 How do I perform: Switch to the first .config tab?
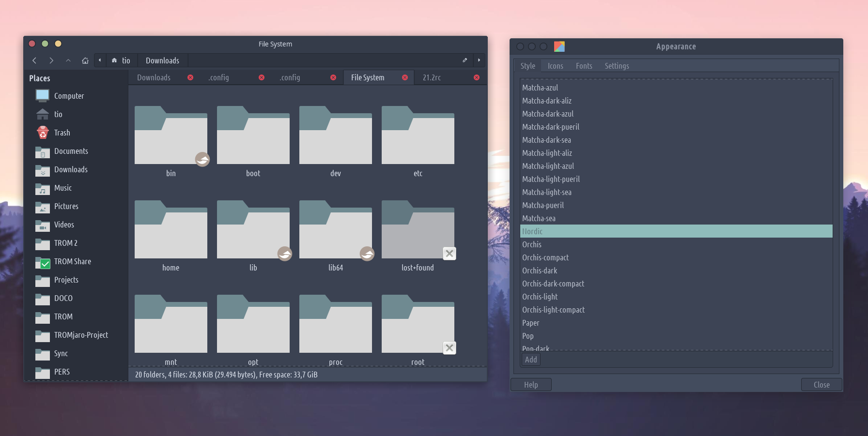click(x=219, y=77)
